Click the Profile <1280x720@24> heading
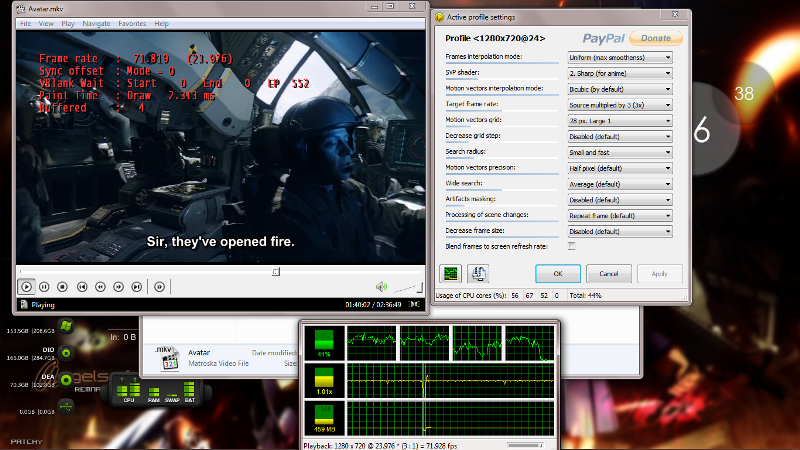This screenshot has height=450, width=800. [494, 38]
